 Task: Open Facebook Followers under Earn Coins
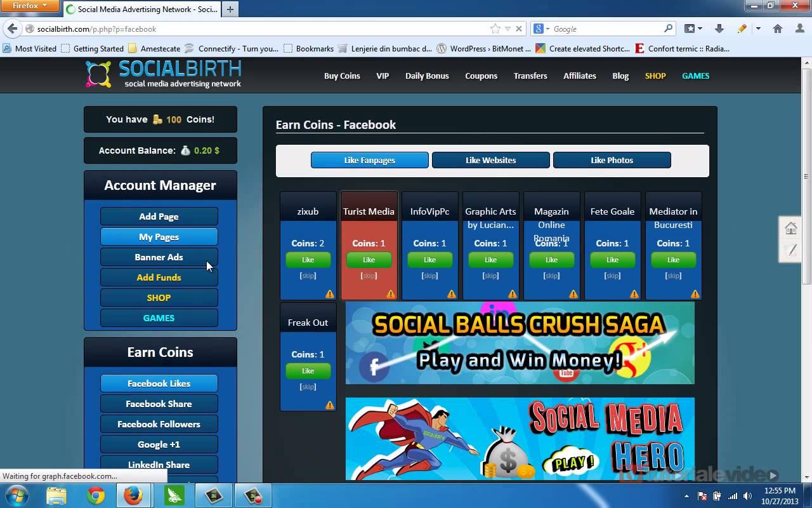pyautogui.click(x=159, y=424)
